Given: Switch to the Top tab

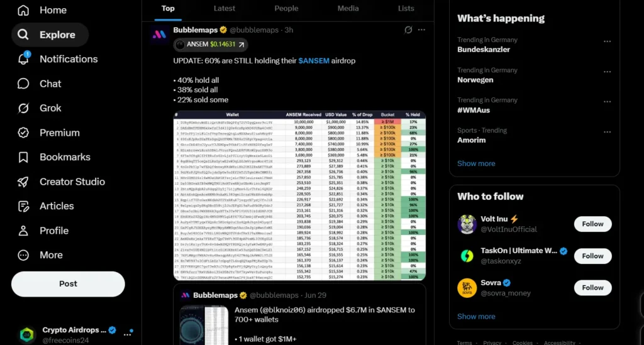Looking at the screenshot, I should [x=168, y=9].
